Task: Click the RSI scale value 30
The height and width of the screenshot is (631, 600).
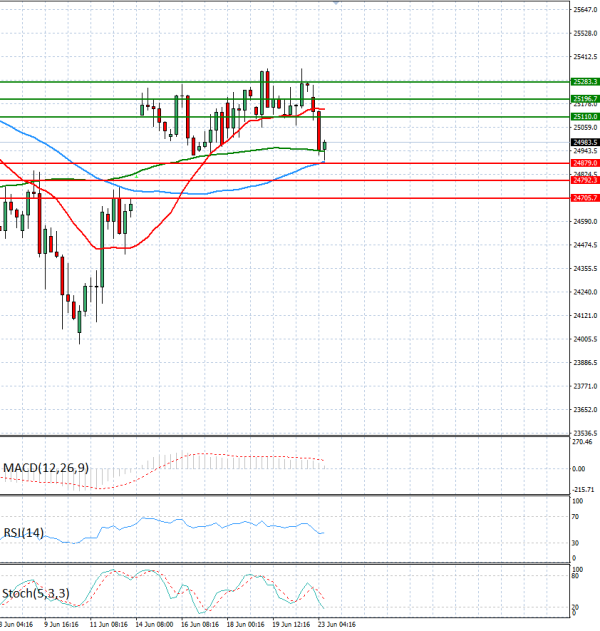Action: (x=575, y=543)
